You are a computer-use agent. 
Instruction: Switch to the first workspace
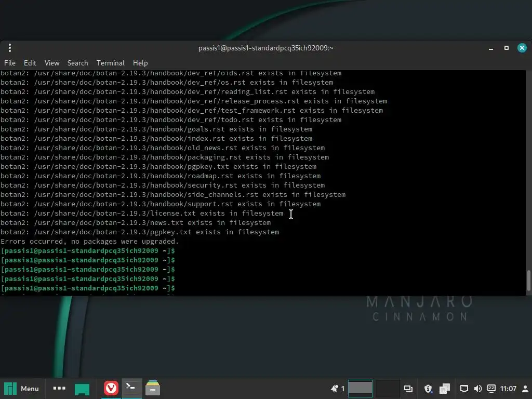[360, 389]
